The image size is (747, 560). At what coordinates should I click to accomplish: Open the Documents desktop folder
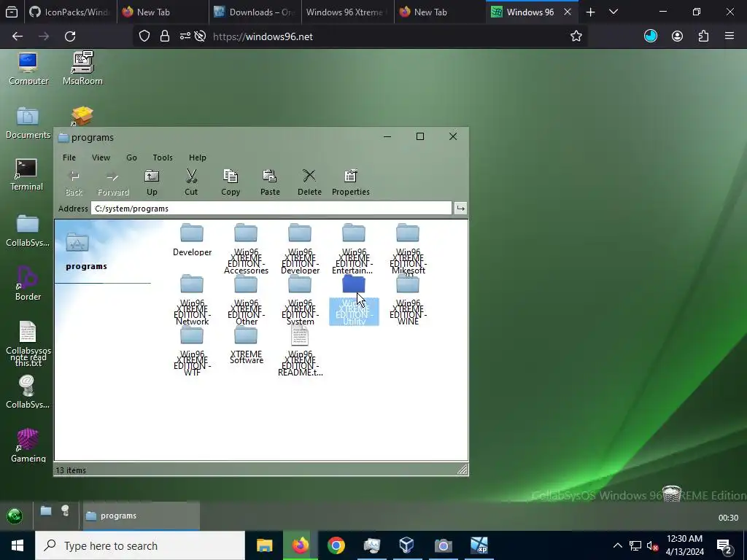(x=28, y=122)
